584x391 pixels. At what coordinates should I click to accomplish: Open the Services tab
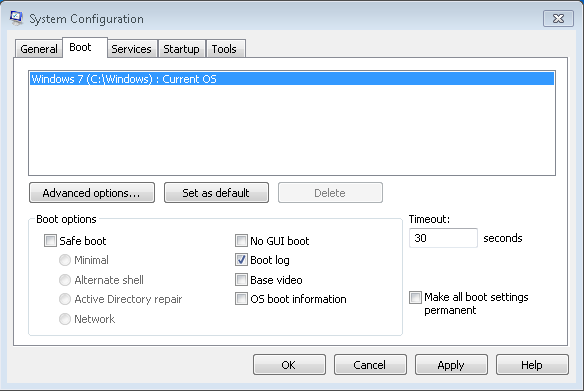click(132, 49)
